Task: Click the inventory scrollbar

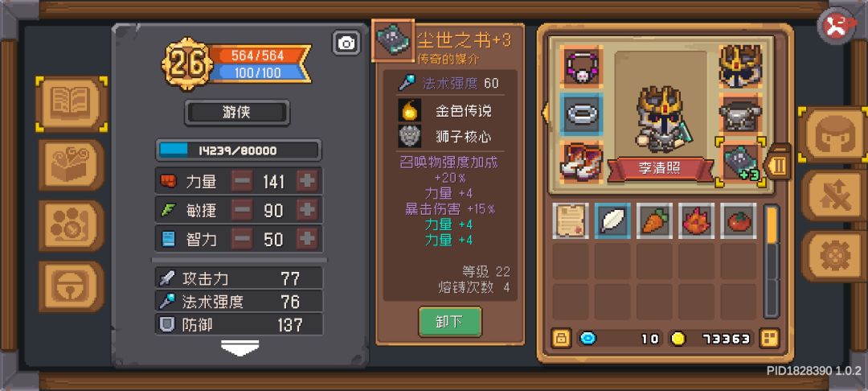Action: [772, 261]
